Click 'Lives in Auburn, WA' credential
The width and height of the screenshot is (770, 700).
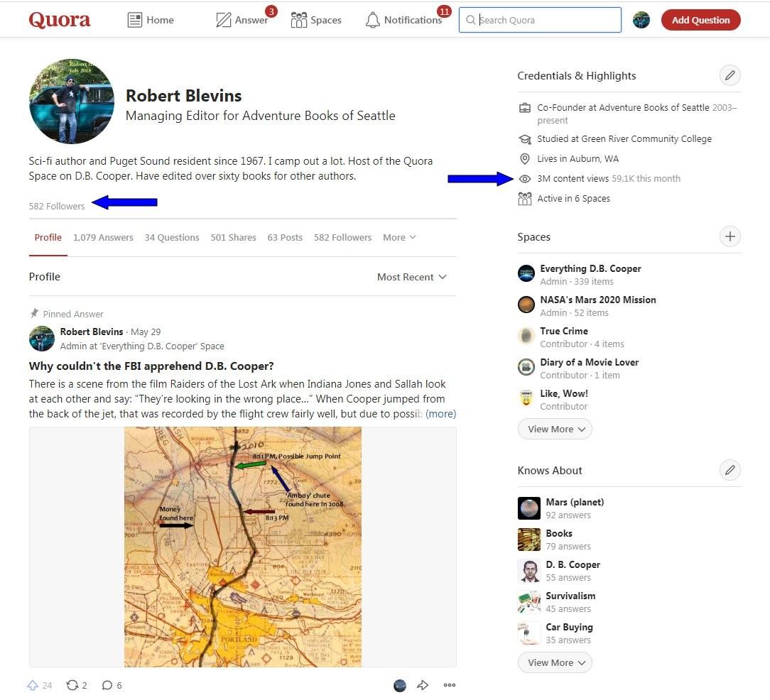[x=578, y=158]
